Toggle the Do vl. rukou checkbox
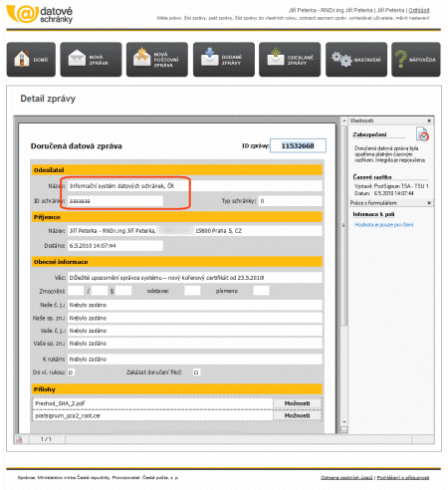 [x=71, y=372]
